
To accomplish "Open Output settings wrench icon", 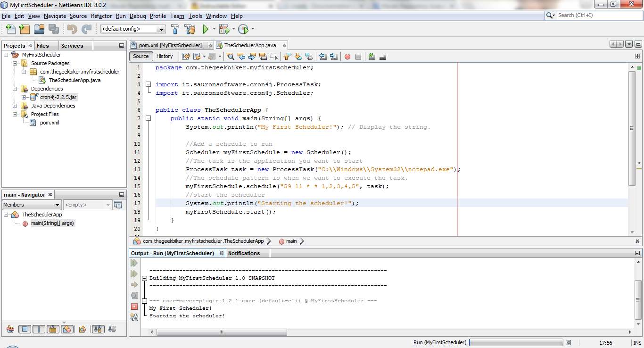I will tap(134, 317).
